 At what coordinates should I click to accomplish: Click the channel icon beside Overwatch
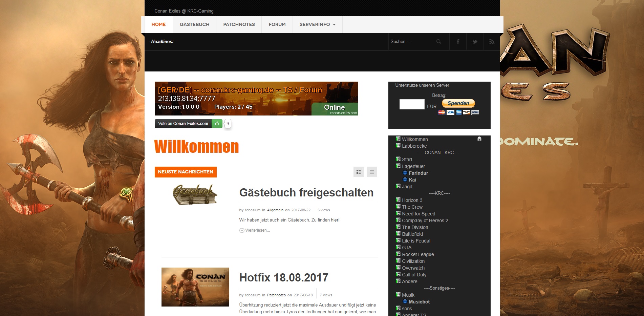pyautogui.click(x=398, y=268)
